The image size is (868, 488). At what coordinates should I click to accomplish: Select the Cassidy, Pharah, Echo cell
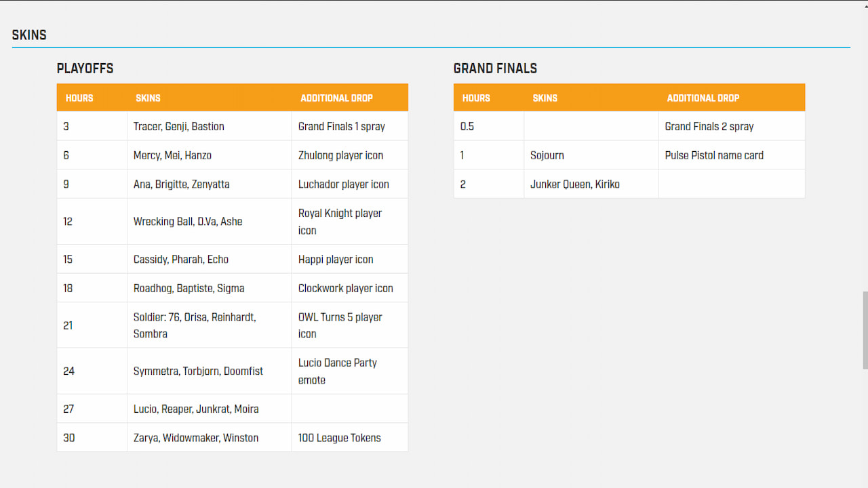[x=181, y=260]
